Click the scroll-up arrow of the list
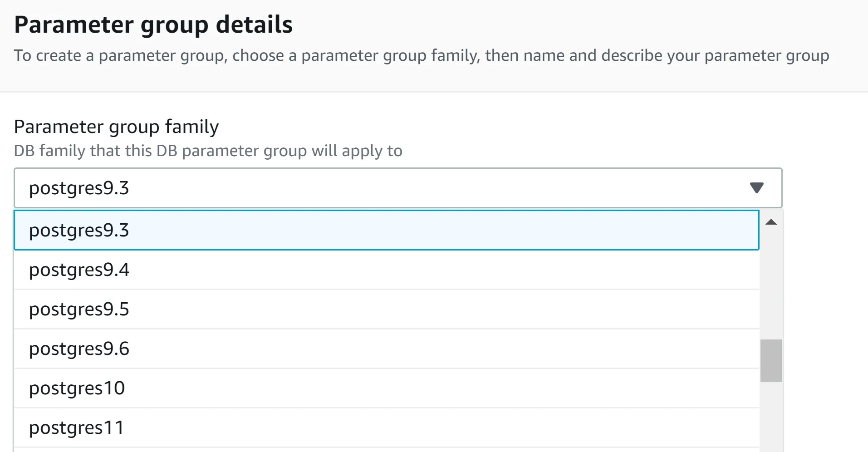 point(771,222)
